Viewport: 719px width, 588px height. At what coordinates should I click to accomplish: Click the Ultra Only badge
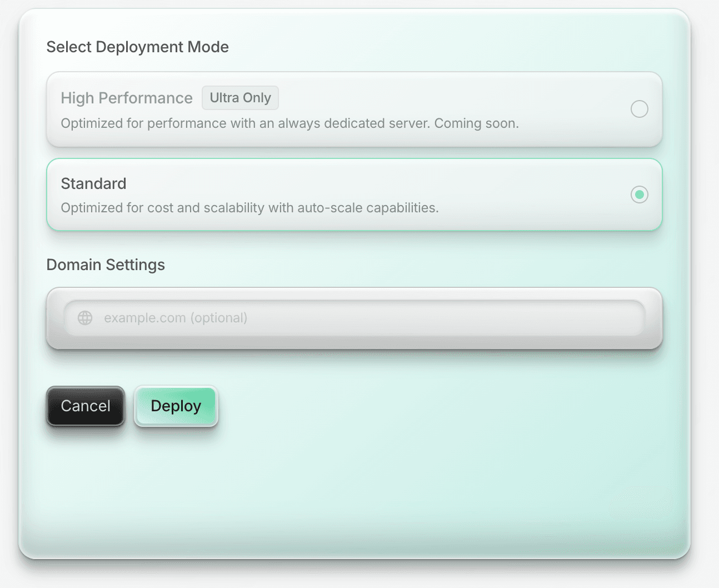pos(240,98)
